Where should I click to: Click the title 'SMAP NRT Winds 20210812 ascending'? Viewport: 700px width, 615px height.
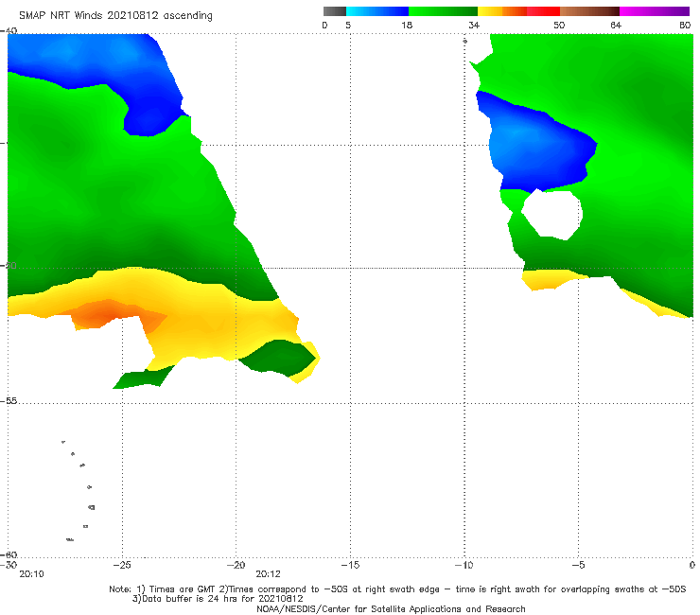(115, 15)
